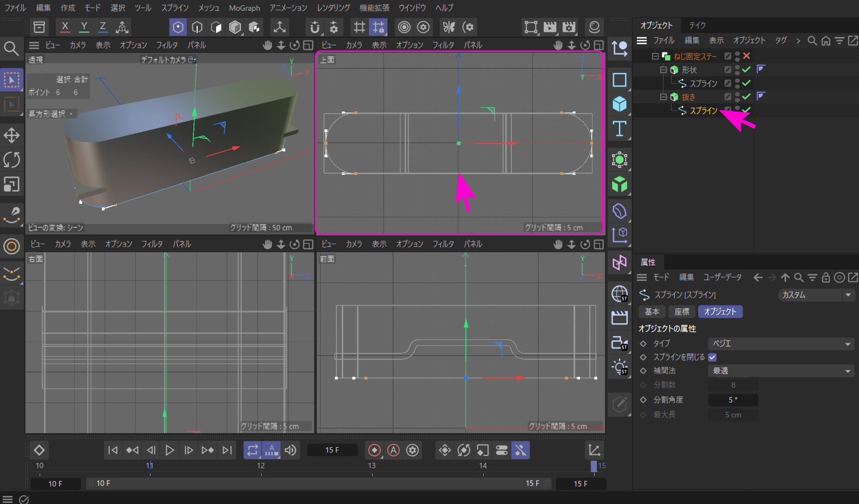Toggle X axis lock
This screenshot has width=859, height=504.
[65, 27]
